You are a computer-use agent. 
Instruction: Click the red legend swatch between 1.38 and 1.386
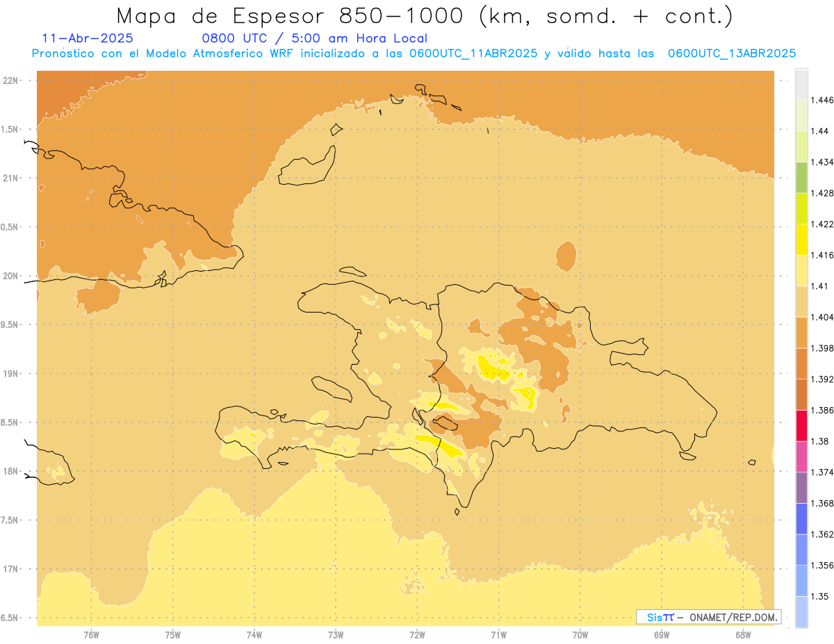click(x=801, y=426)
